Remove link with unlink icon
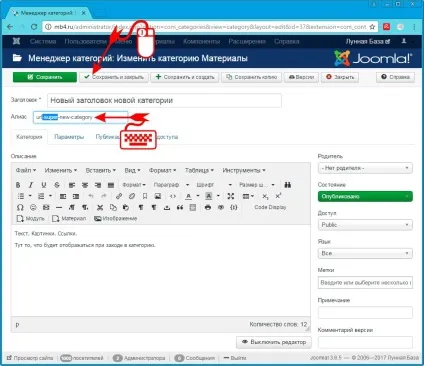 tap(132, 196)
